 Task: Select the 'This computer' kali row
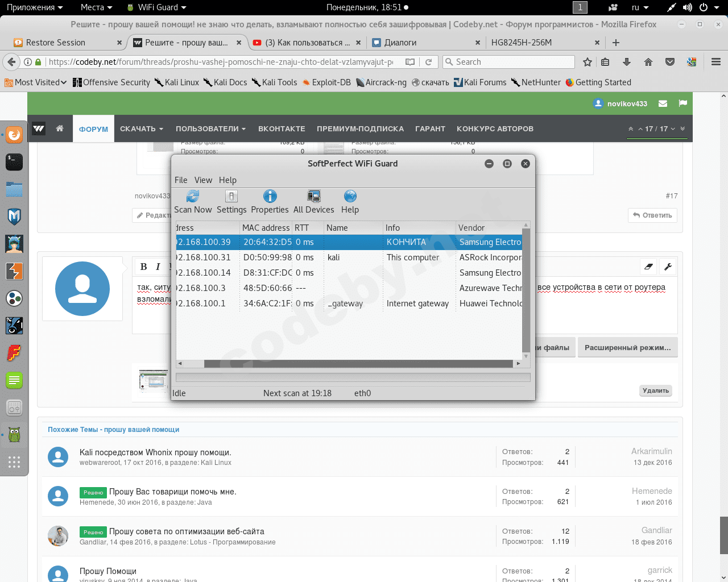coord(349,257)
